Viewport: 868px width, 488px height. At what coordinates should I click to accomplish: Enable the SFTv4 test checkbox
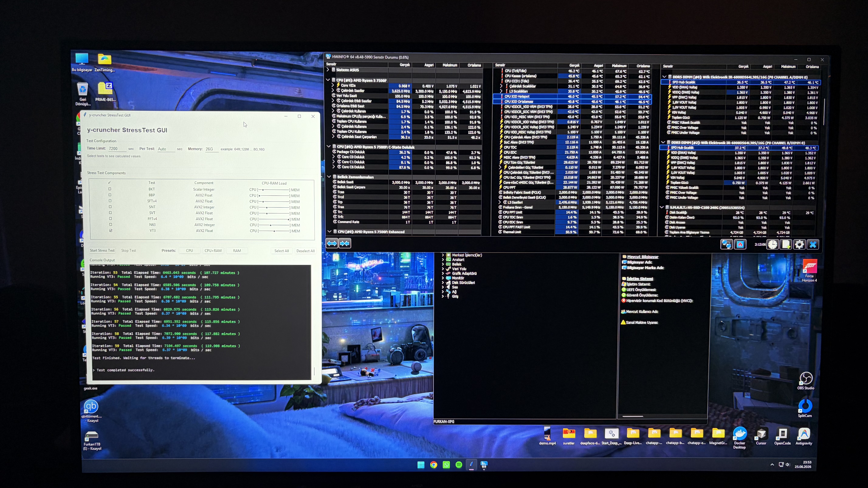pos(110,201)
